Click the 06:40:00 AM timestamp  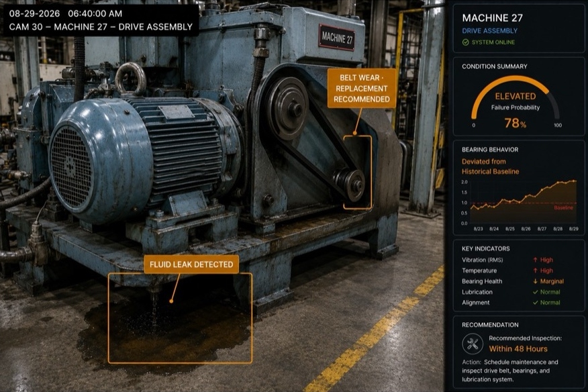[x=95, y=13]
